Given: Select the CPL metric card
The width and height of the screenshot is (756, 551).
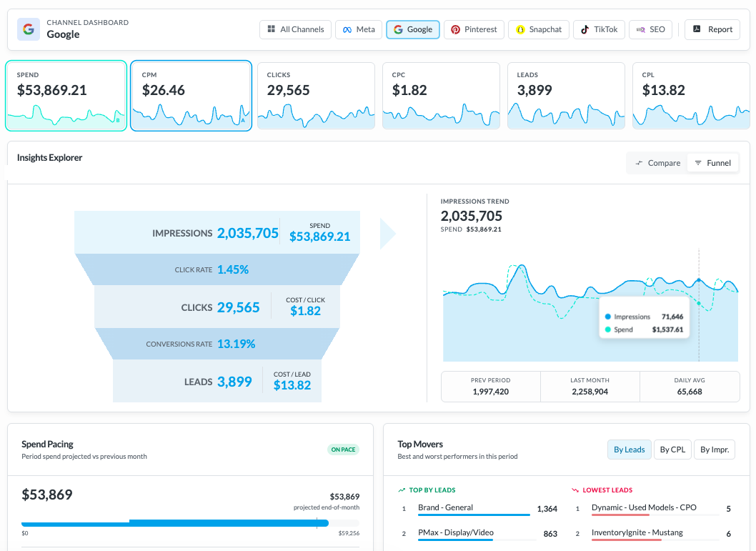Looking at the screenshot, I should 691,96.
